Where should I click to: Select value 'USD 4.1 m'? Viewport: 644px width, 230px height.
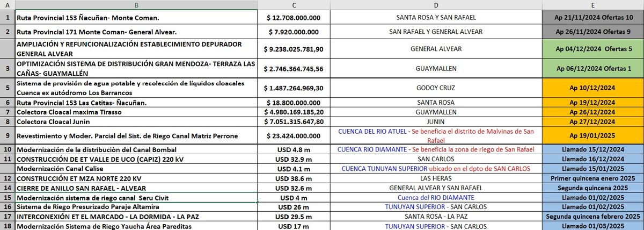[294, 168]
